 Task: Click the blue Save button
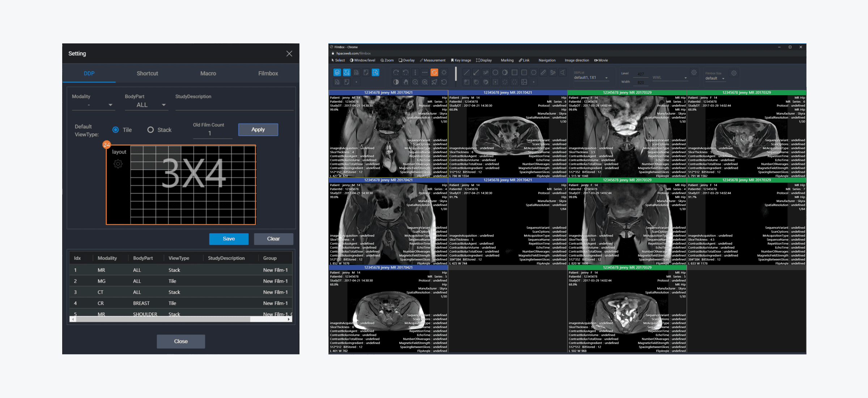[229, 239]
